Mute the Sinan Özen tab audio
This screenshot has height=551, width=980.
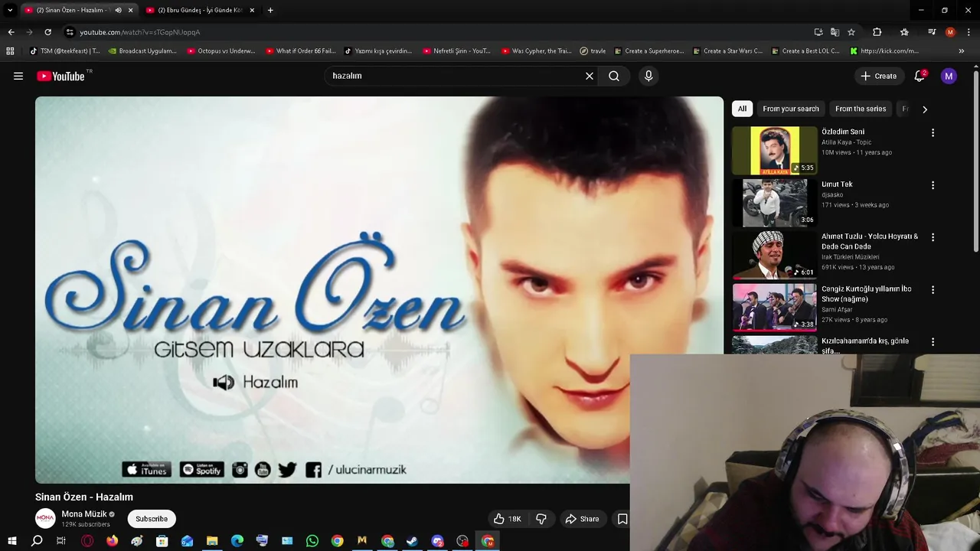118,10
